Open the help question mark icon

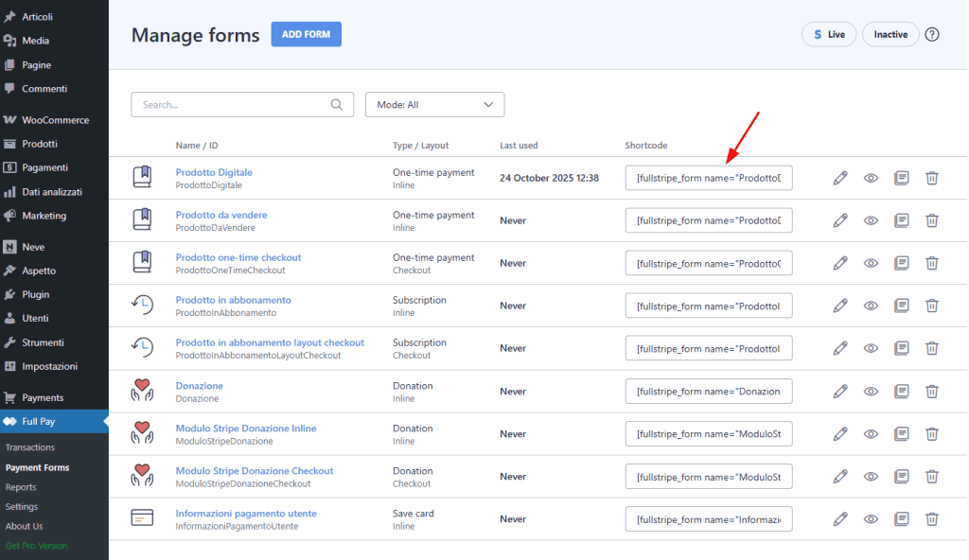coord(932,34)
